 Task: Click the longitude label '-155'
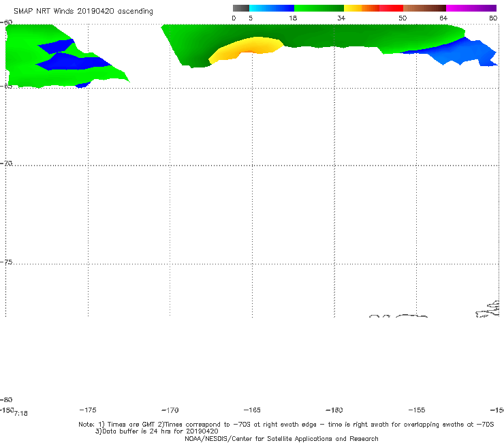coord(417,410)
